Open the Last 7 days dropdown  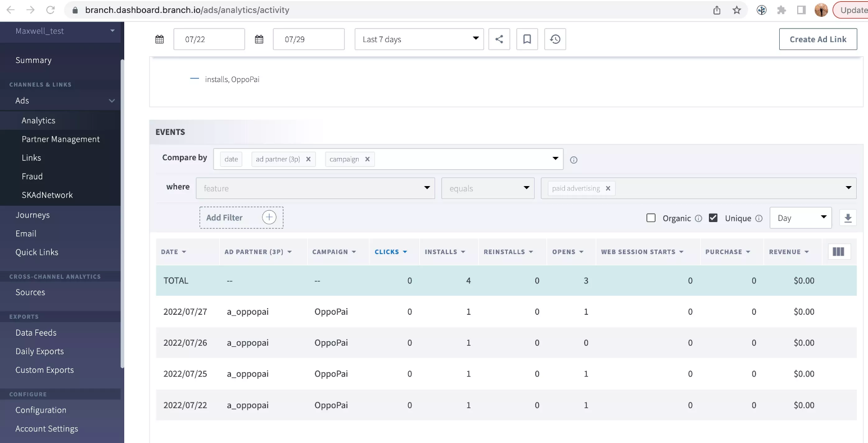click(419, 39)
